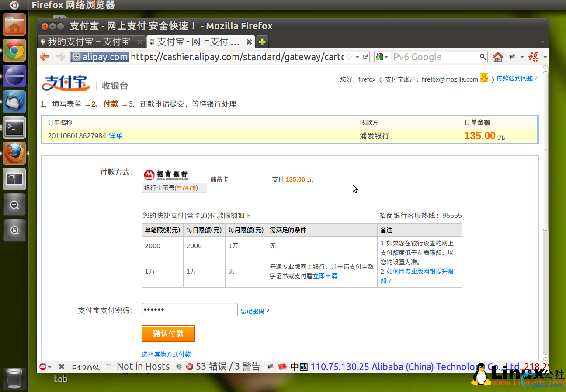Open dropdown arrow next to 福 icon
The height and width of the screenshot is (392, 566).
(545, 57)
